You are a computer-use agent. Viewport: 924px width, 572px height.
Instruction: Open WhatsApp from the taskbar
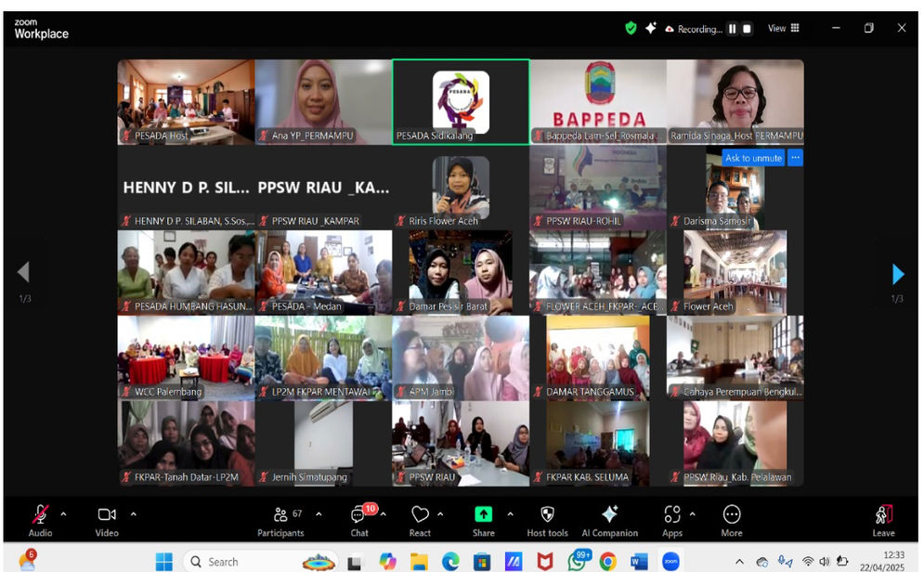click(x=577, y=562)
